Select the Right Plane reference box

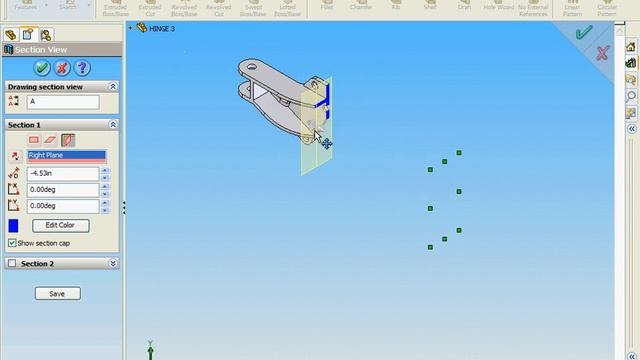tap(67, 157)
